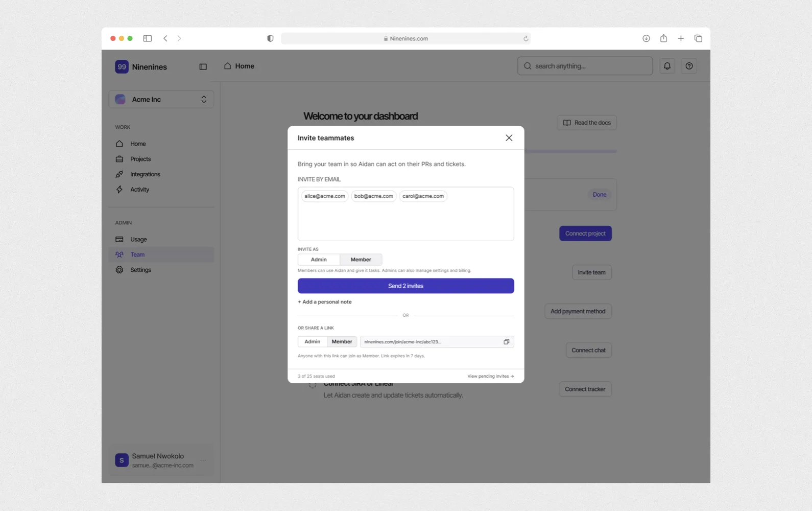Select Member under Invite As
The image size is (812, 511).
click(361, 260)
